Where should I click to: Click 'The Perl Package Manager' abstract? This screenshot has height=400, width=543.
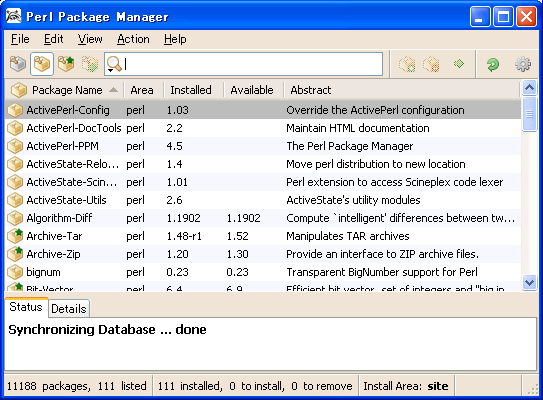click(x=349, y=146)
